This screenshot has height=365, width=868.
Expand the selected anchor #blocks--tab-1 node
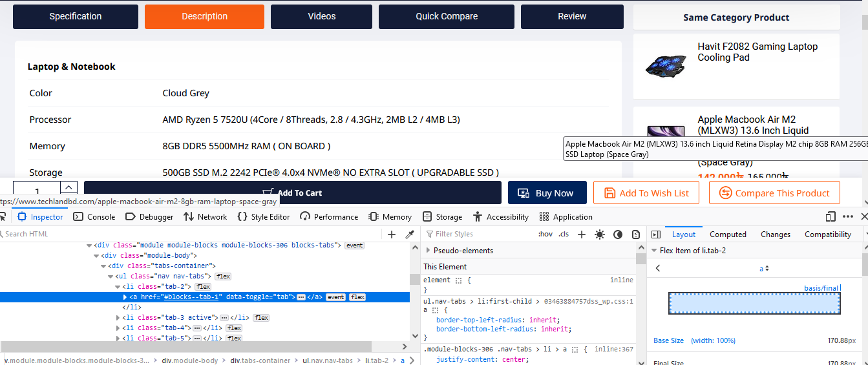pyautogui.click(x=125, y=297)
